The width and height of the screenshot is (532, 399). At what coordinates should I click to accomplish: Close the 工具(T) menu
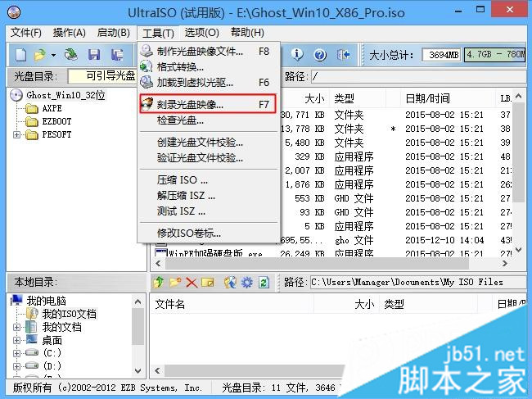pyautogui.click(x=158, y=34)
